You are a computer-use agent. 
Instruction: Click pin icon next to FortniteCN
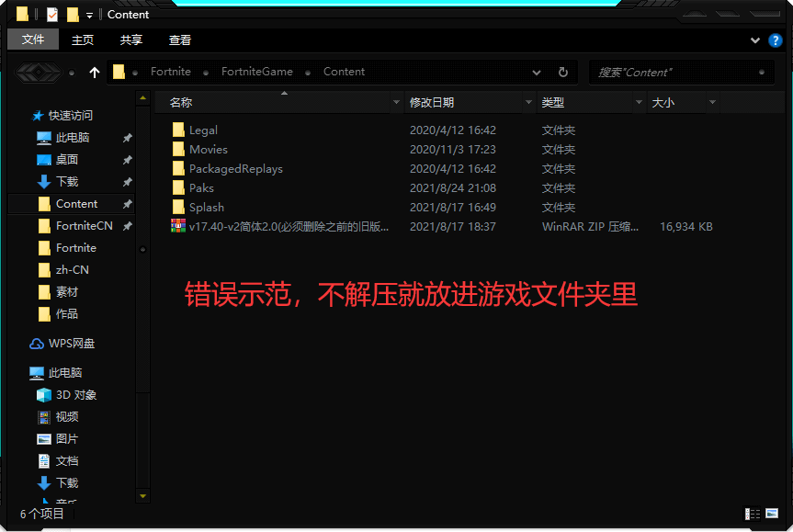tap(127, 226)
